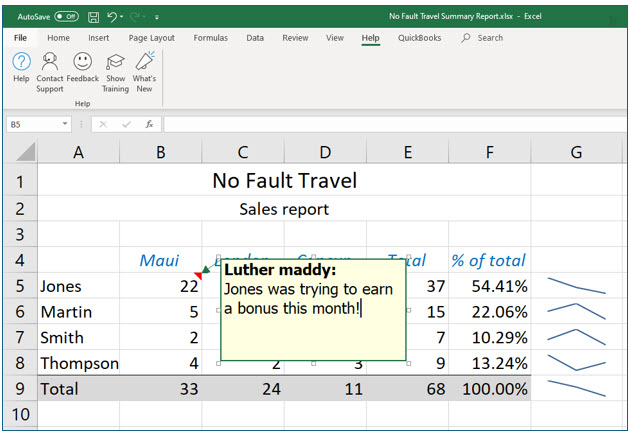Viewport: 630px width, 432px height.
Task: Open the File tab
Action: (20, 38)
